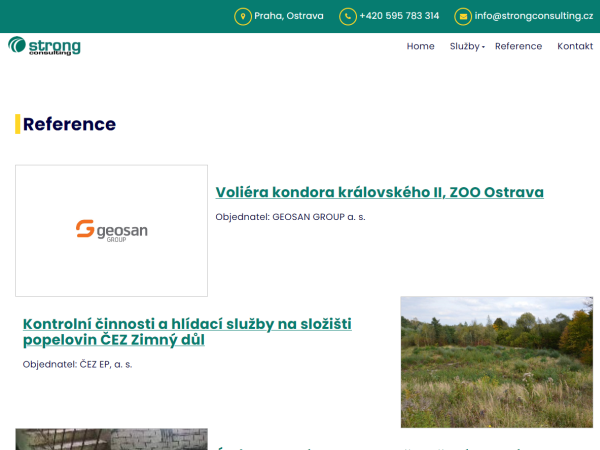Click text Objednatel: GEOSAN GROUP a. s.
600x450 pixels.
290,217
